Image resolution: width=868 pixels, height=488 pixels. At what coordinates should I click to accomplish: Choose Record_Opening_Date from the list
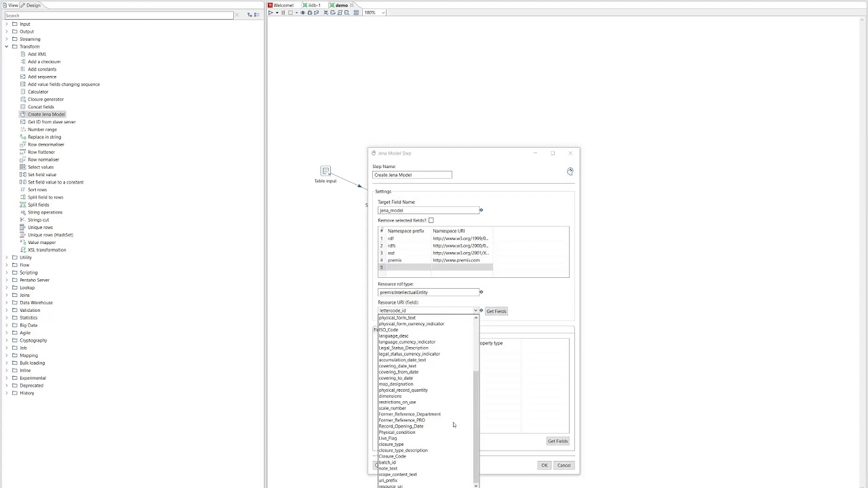401,426
